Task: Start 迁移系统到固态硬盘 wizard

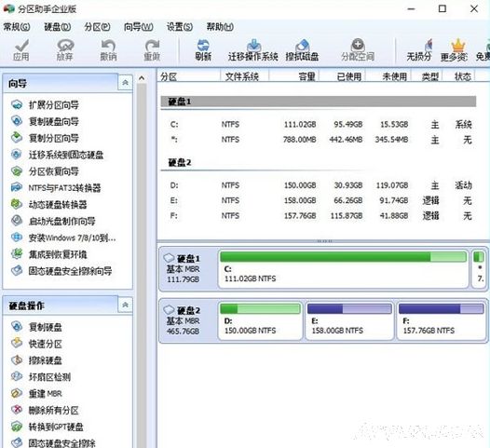Action: [65, 155]
